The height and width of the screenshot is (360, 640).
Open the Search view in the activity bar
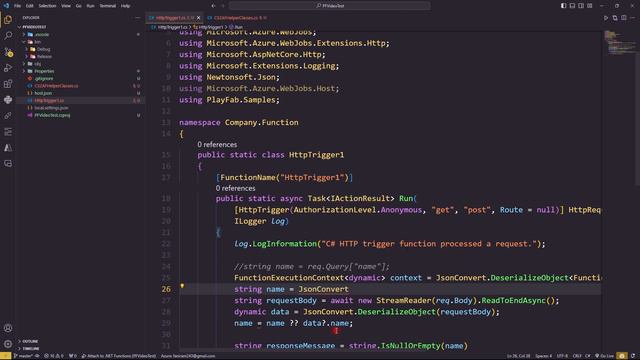(8, 36)
